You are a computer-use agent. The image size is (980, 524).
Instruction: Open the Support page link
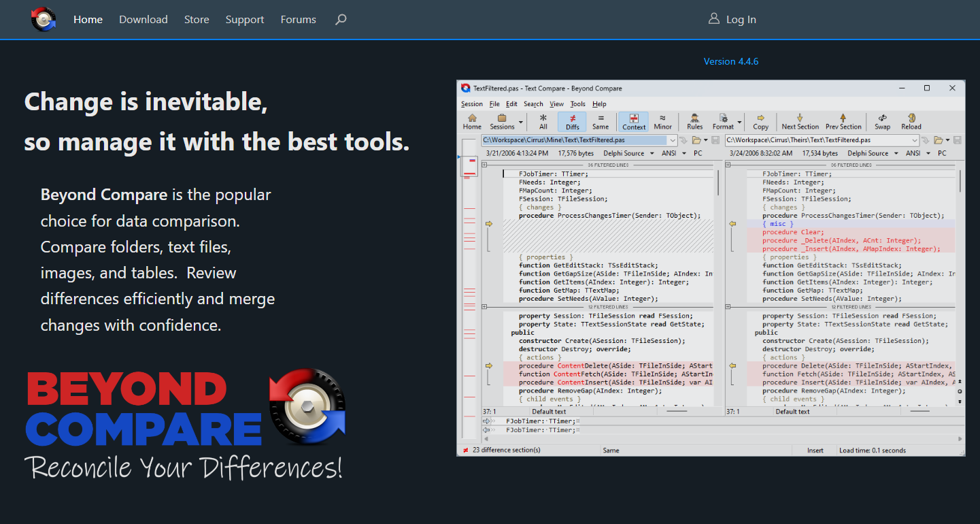coord(245,20)
